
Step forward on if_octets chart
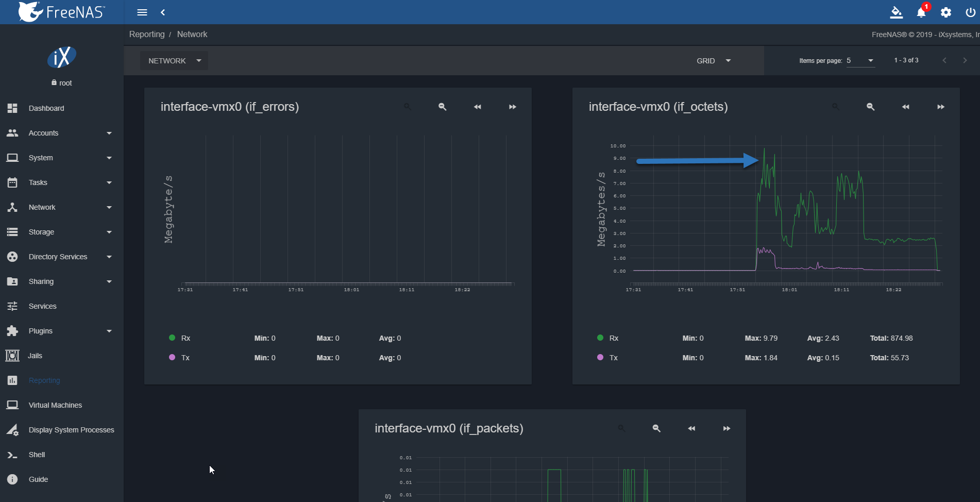click(x=941, y=107)
